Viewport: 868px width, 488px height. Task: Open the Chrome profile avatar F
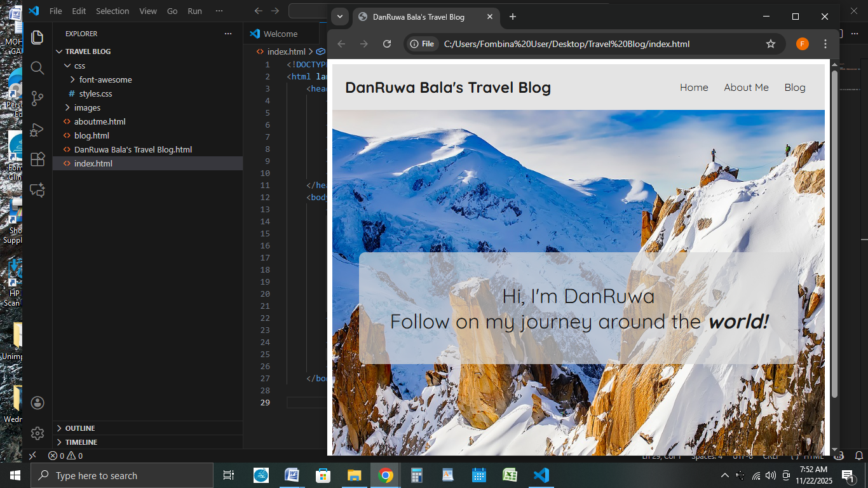pyautogui.click(x=803, y=44)
